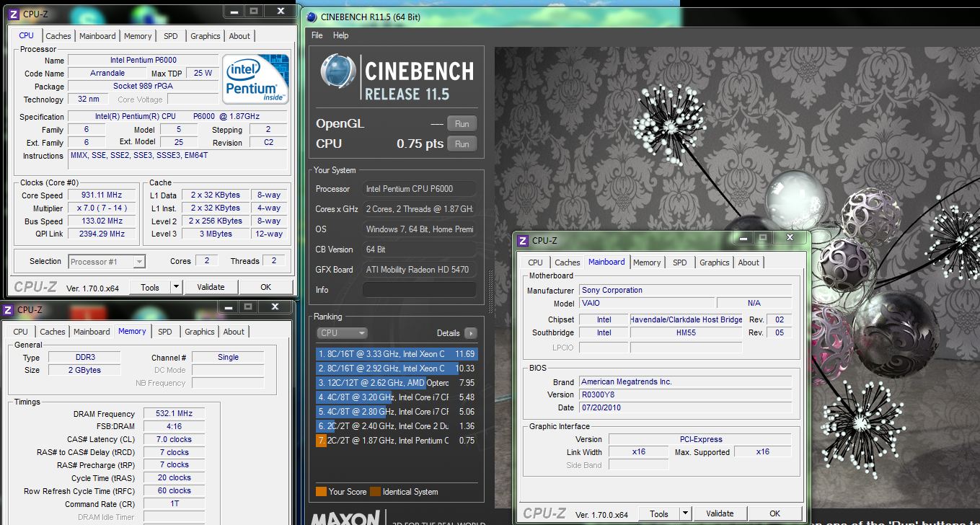Click the Your Score orange legend square

pos(321,492)
